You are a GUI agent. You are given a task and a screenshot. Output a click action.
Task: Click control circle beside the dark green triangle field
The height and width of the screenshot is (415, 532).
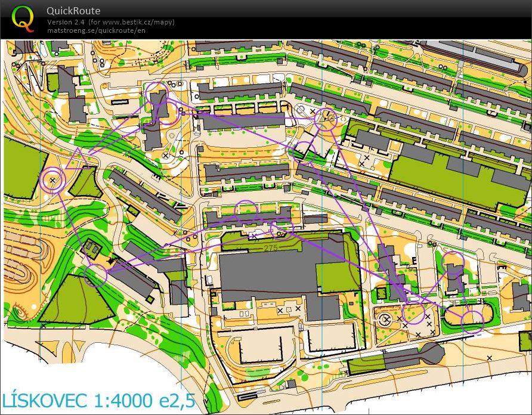tap(95, 275)
